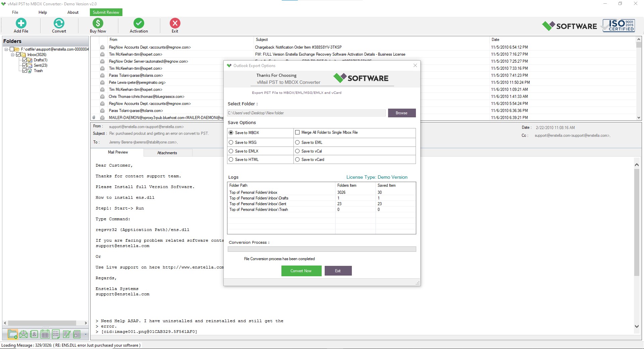Enable Merge All Folder to Single Mbox File
The width and height of the screenshot is (644, 349).
pos(298,132)
